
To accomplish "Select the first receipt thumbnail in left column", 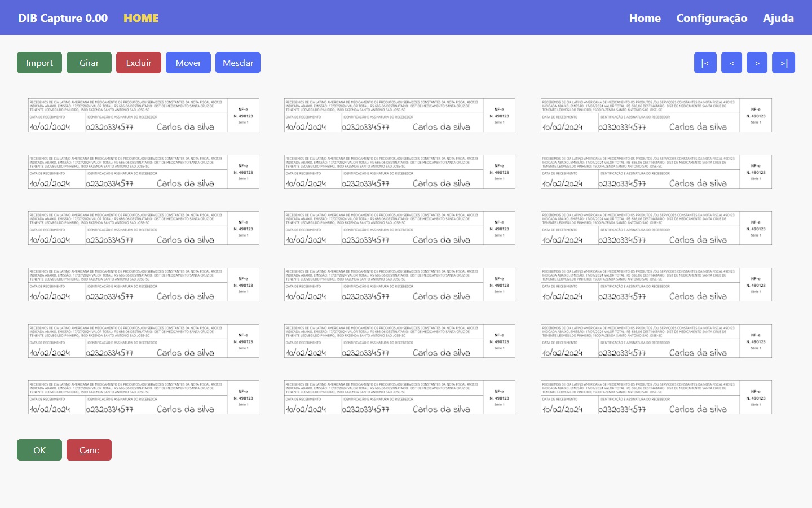I will (144, 115).
